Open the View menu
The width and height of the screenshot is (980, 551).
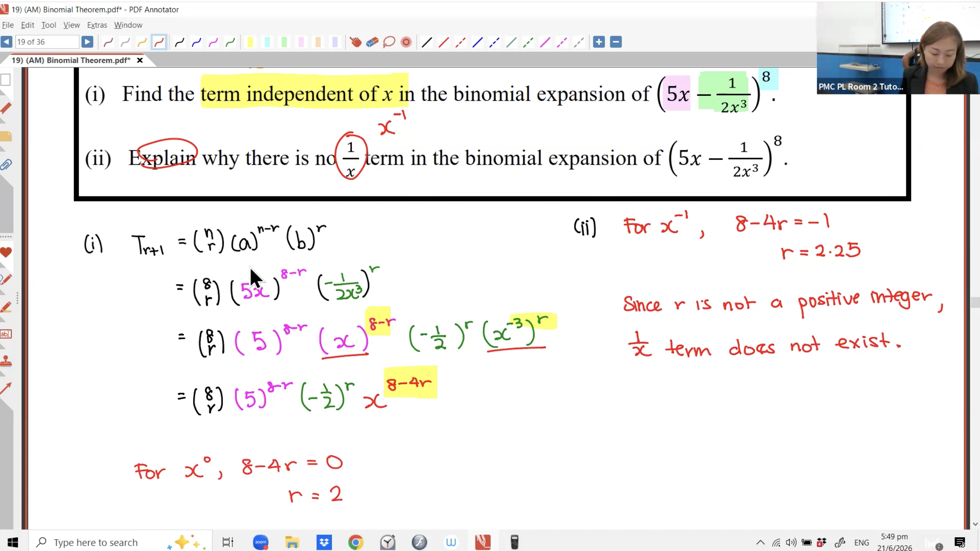click(x=71, y=25)
